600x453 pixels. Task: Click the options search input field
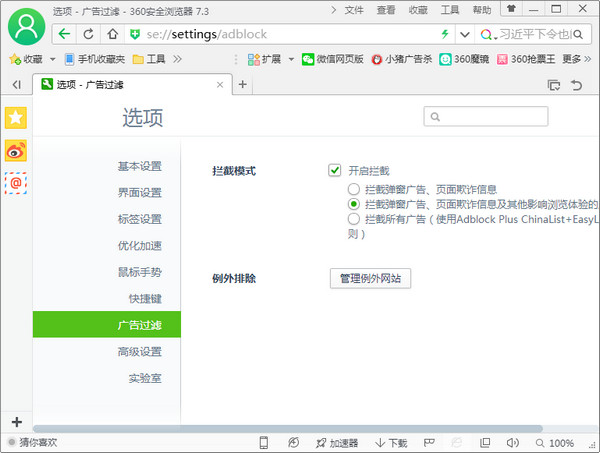[486, 116]
